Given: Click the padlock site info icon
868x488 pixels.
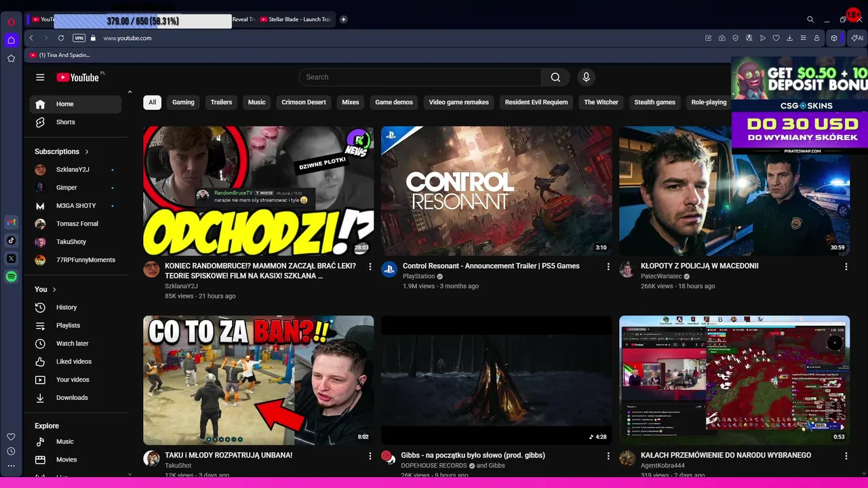Looking at the screenshot, I should 93,38.
